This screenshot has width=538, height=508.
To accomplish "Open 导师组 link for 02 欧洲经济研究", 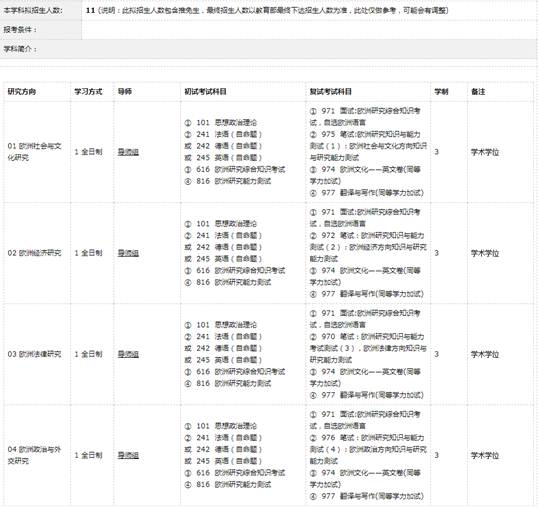I will (128, 253).
